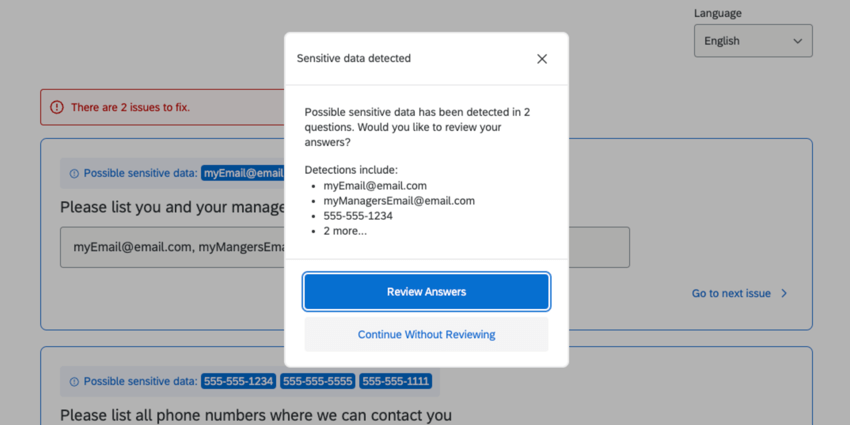Click the Review Answers button
The image size is (850, 425).
tap(426, 292)
